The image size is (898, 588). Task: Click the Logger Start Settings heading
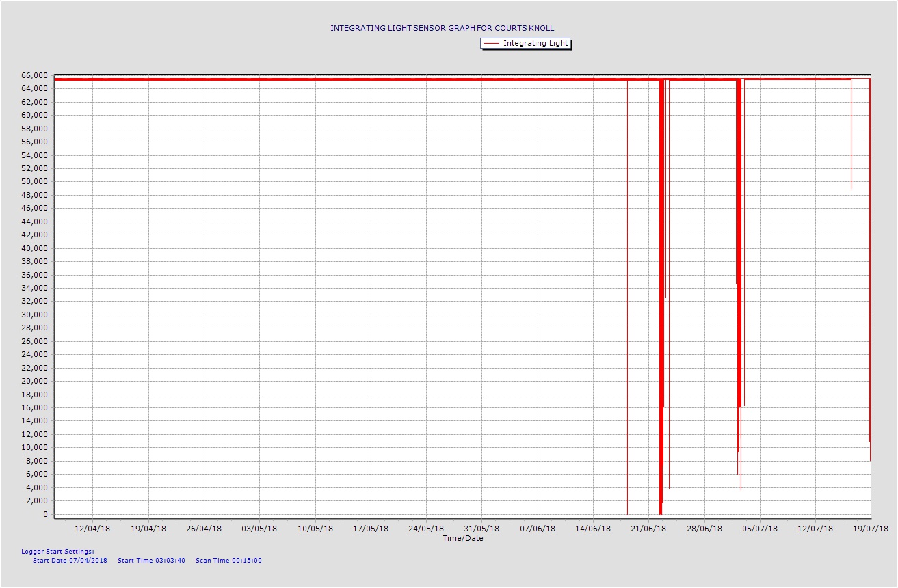click(57, 551)
